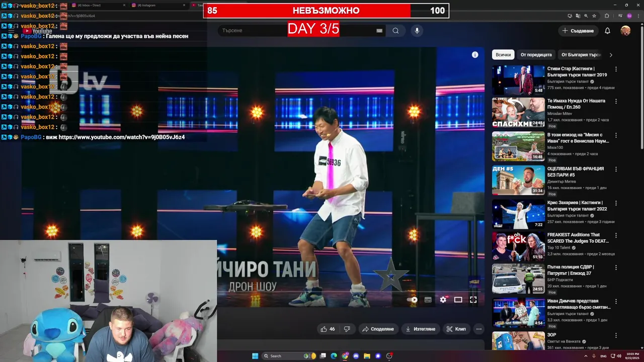Open options menu for Мисия с Иван video

(616, 136)
